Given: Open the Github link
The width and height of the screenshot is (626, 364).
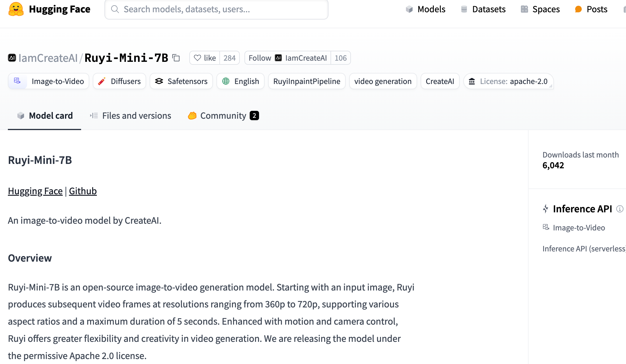Looking at the screenshot, I should point(83,191).
